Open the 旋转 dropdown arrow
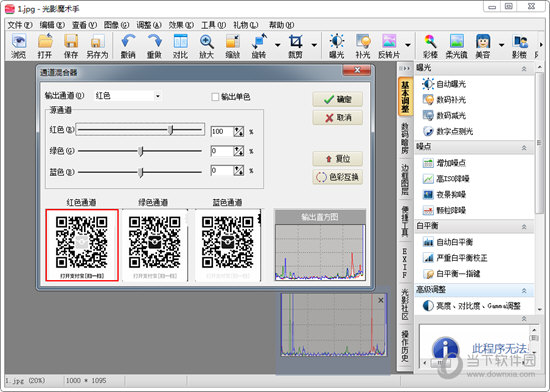 point(277,45)
